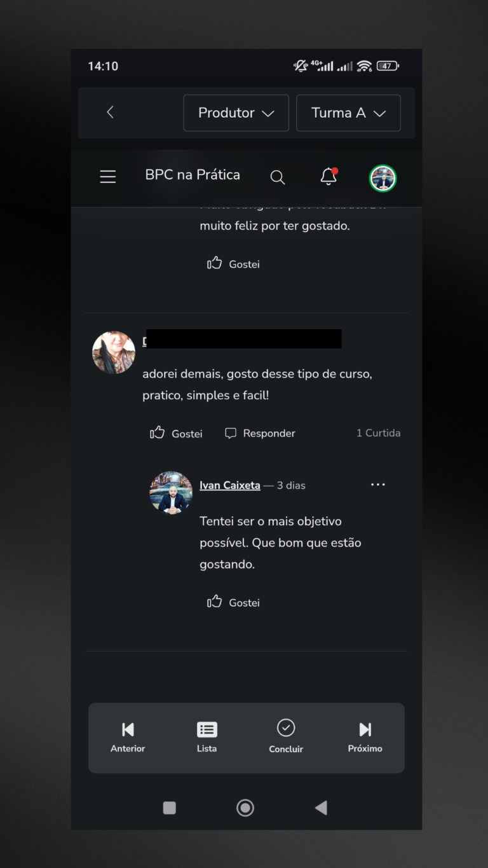This screenshot has width=488, height=868.
Task: View the 1 Curtida likes count
Action: (378, 433)
